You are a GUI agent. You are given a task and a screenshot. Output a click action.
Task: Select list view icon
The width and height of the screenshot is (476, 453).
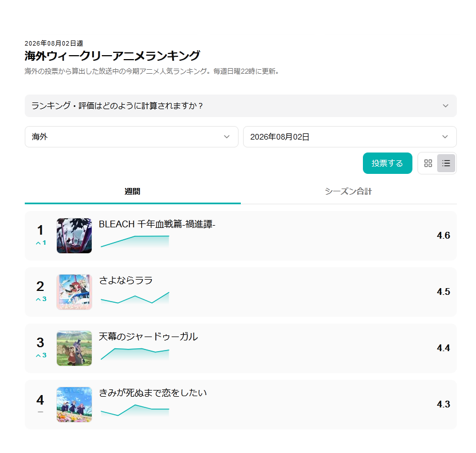click(x=446, y=163)
